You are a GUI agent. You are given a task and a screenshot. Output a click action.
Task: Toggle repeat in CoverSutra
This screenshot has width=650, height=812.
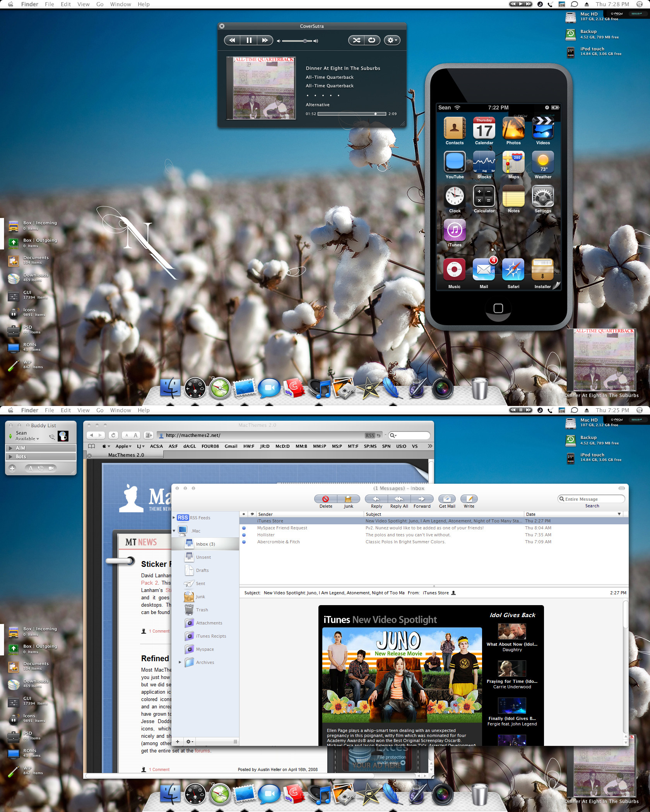click(372, 40)
